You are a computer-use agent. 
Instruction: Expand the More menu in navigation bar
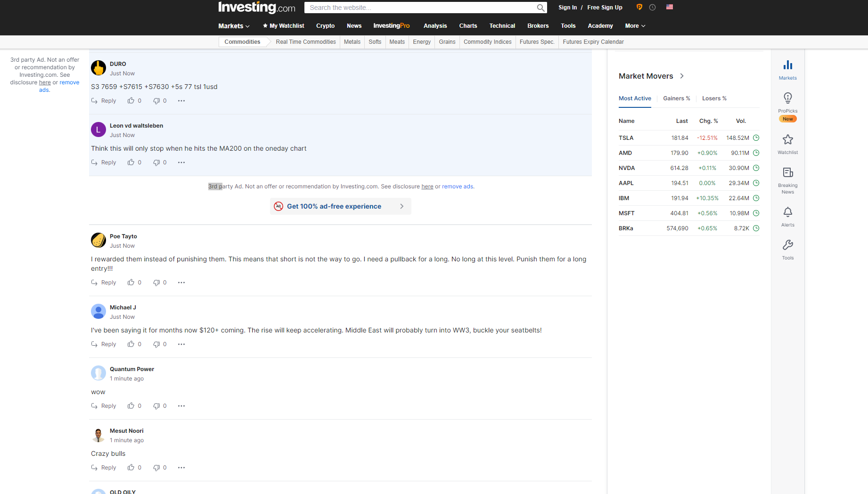point(635,26)
